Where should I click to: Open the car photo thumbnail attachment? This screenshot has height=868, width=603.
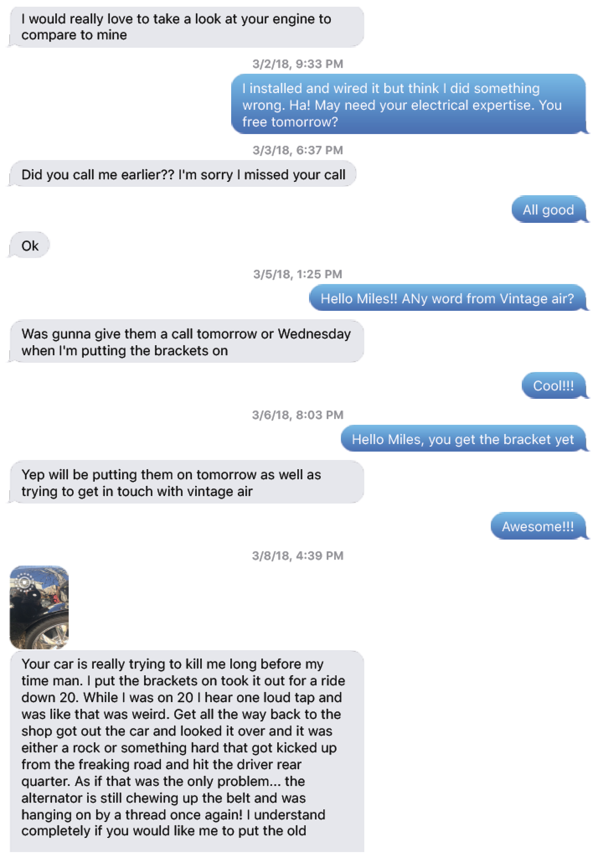tap(39, 607)
